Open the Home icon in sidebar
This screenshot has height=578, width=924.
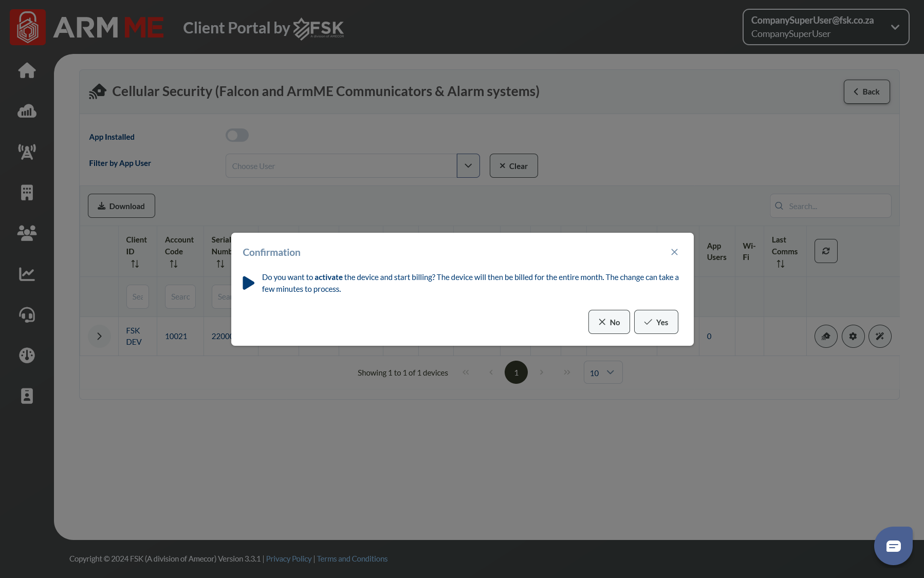(x=27, y=70)
